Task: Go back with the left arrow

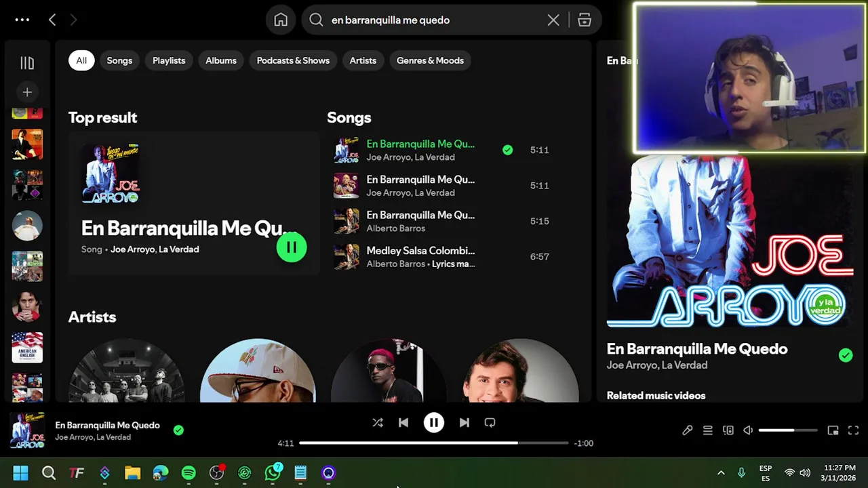Action: point(52,20)
